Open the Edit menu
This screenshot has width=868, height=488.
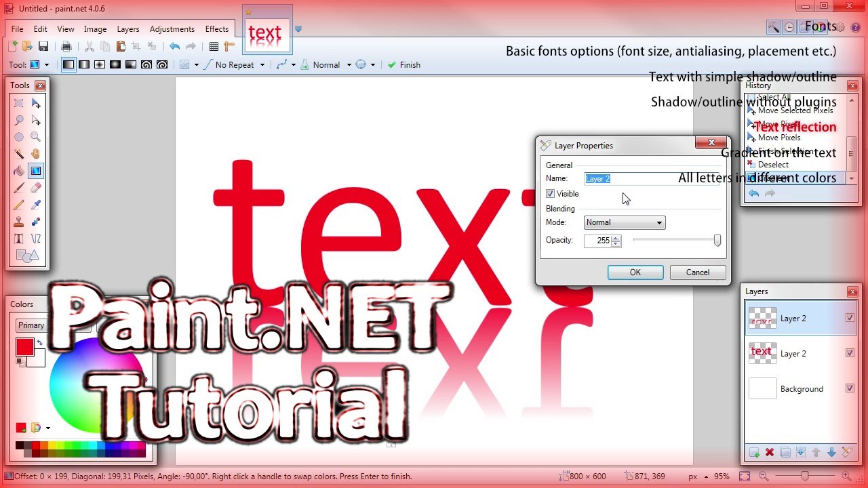point(41,29)
